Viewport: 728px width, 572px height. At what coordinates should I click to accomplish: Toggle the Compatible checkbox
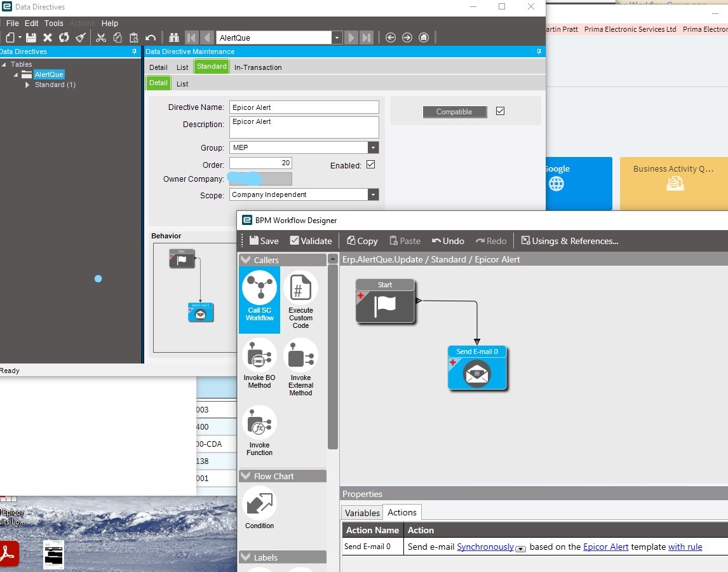tap(500, 111)
